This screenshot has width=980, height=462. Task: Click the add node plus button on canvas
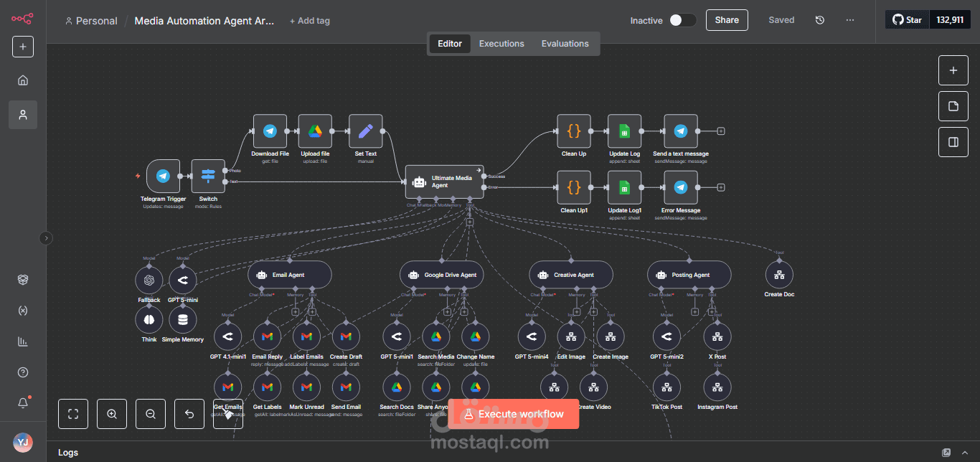click(x=953, y=70)
